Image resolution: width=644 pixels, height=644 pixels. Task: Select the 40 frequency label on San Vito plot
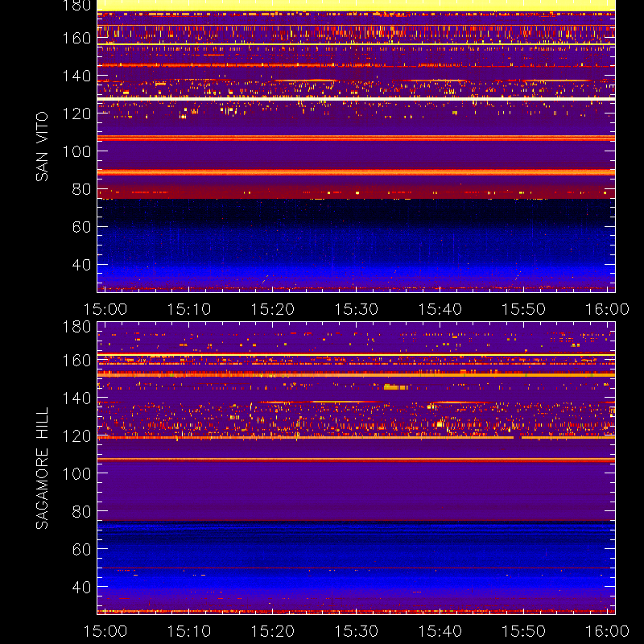click(x=81, y=265)
